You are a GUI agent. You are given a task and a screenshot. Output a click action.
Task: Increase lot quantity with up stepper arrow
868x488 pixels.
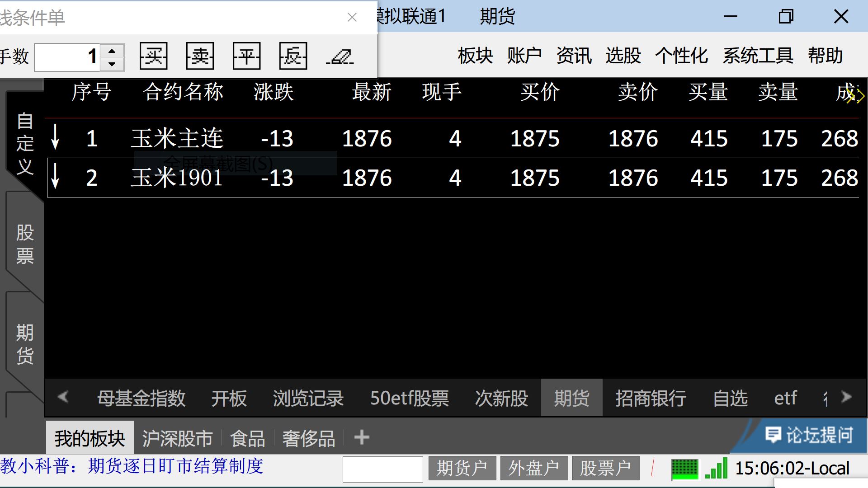[x=112, y=50]
